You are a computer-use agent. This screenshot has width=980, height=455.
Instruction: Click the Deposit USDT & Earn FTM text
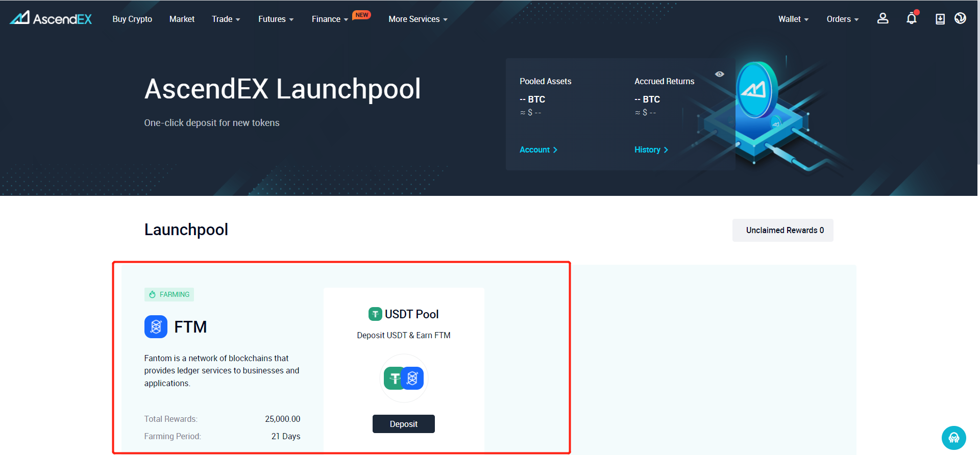click(404, 335)
